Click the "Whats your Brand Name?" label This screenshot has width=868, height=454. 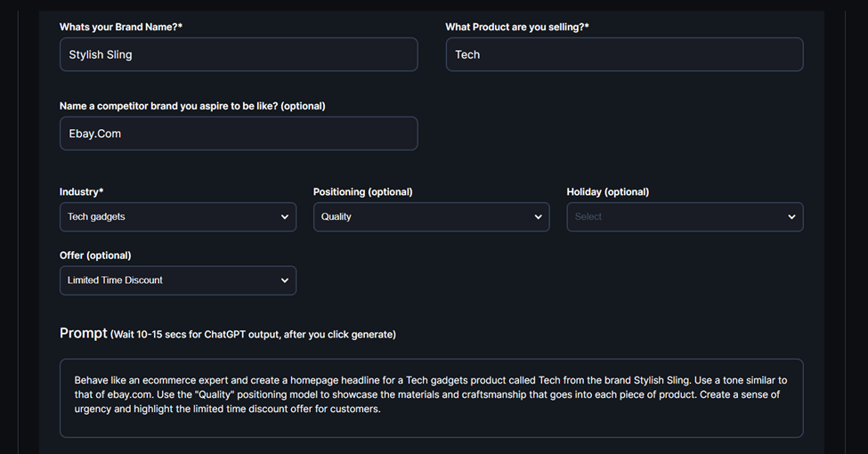[x=121, y=27]
